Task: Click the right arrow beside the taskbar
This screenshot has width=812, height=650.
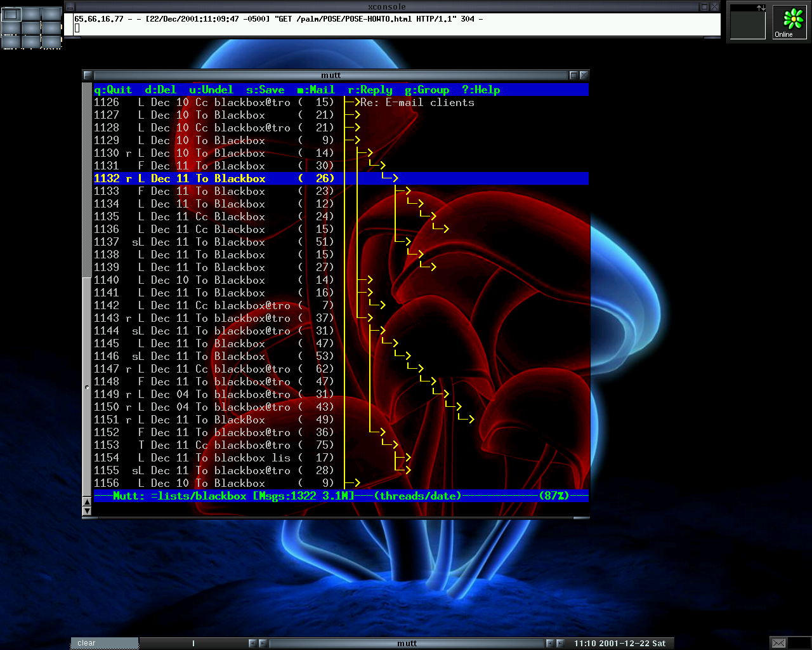Action: [x=263, y=643]
